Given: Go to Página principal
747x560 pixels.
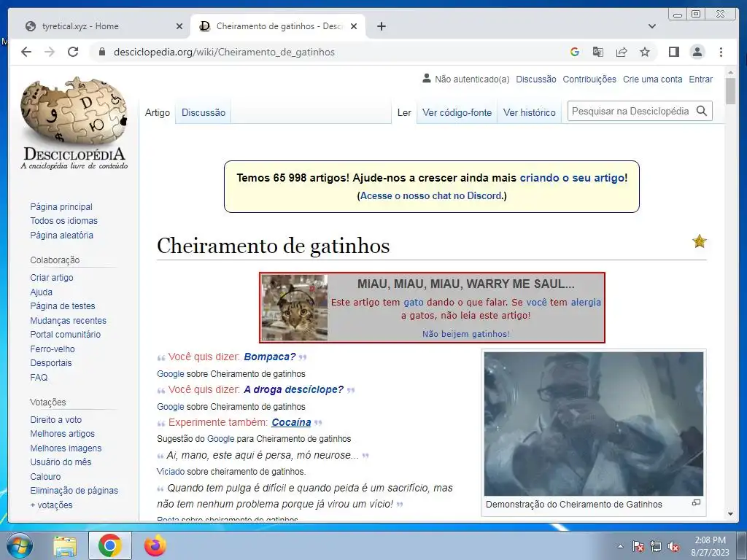Looking at the screenshot, I should [x=61, y=206].
